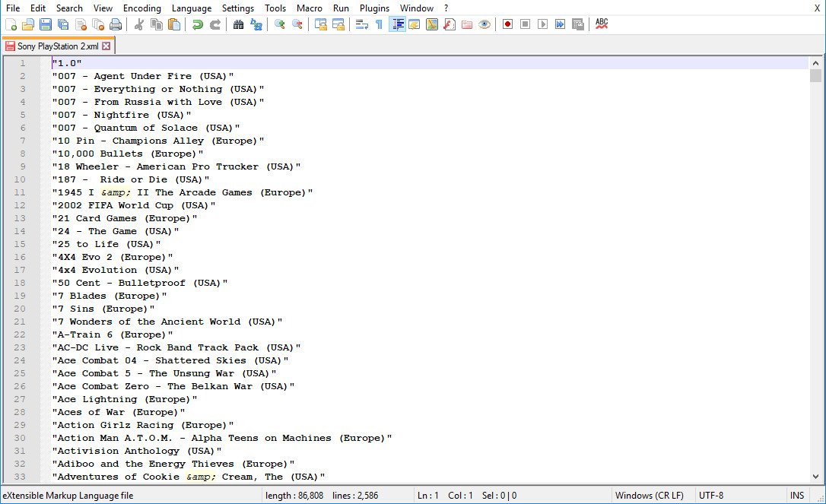
Task: Click Run Macro Multiple Times icon
Action: (560, 24)
